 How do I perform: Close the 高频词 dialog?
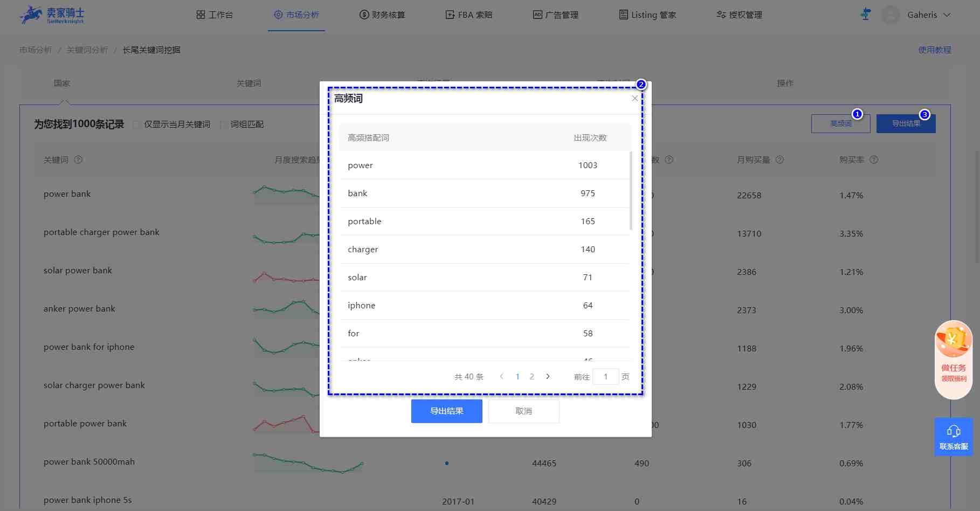click(x=634, y=98)
